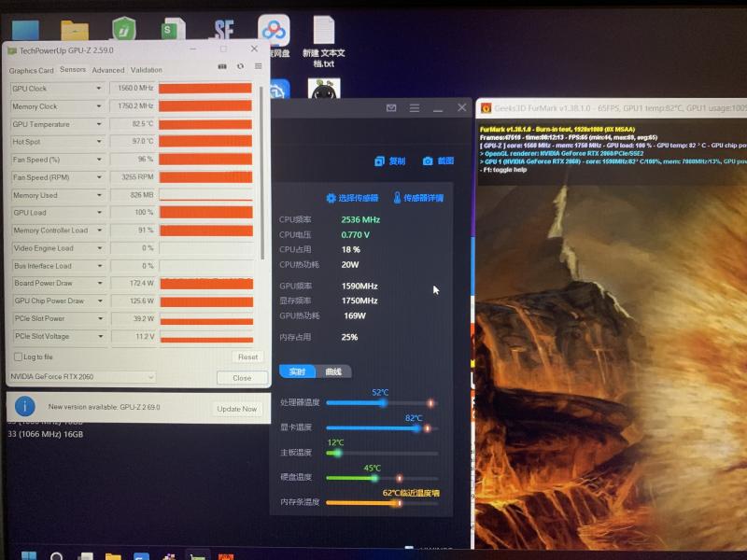Click 169W GPU power value
The image size is (747, 560).
(x=355, y=315)
